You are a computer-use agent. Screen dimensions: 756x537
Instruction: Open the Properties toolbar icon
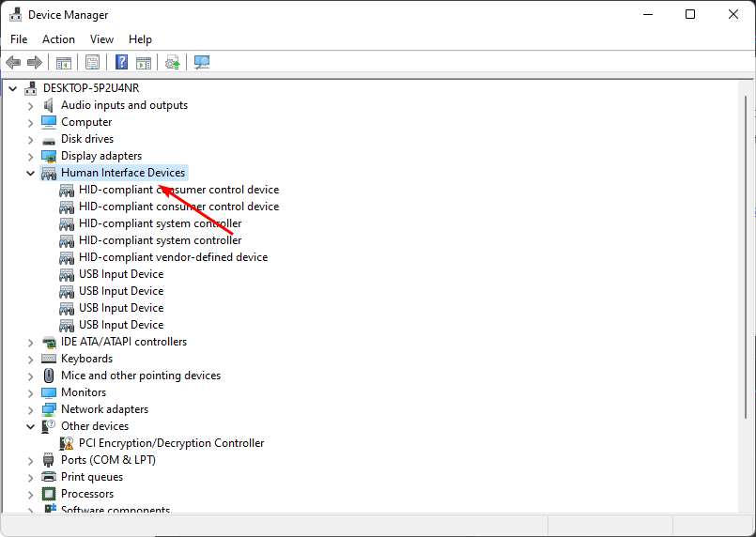point(92,62)
